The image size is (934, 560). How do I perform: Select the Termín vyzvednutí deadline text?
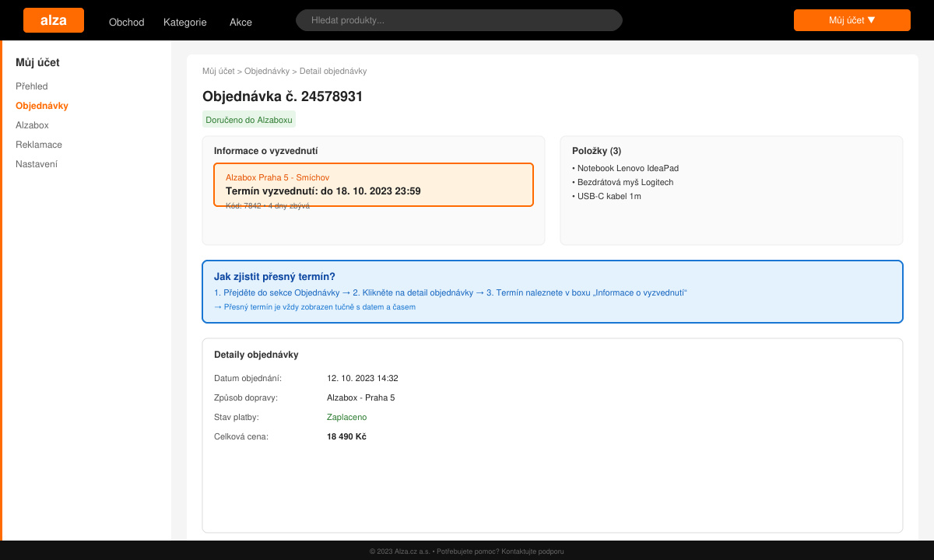[323, 191]
